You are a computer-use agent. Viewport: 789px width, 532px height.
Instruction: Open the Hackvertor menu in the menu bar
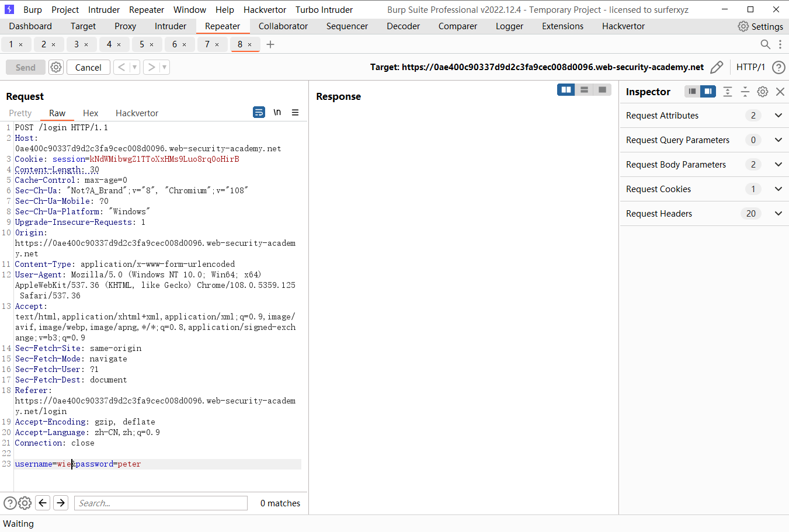pyautogui.click(x=265, y=10)
